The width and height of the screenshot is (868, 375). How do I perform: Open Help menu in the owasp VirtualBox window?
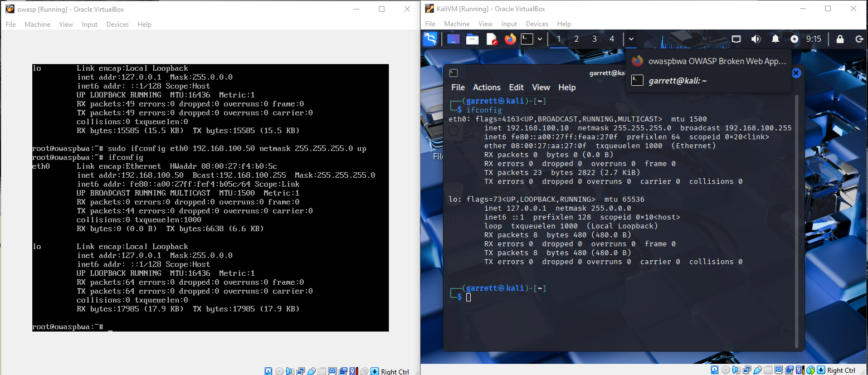144,25
